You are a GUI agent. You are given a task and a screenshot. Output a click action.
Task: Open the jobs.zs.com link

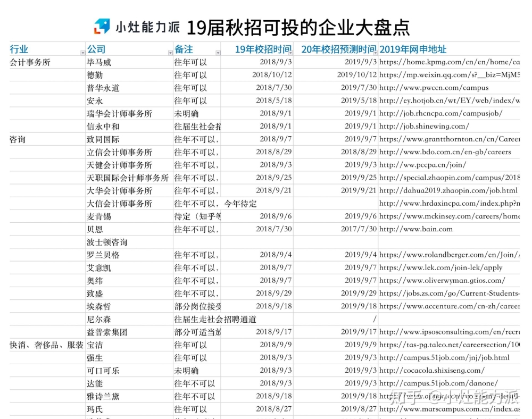449,294
